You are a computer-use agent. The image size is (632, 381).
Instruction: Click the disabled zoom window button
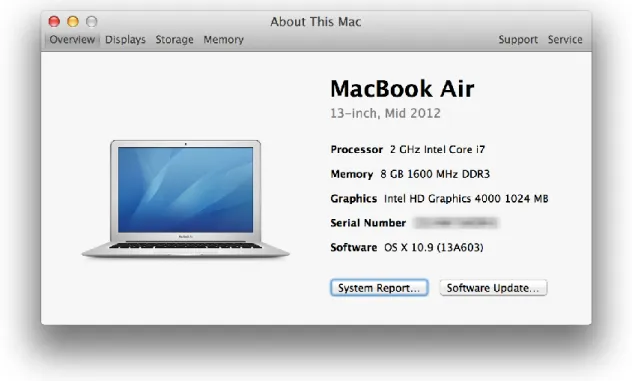pyautogui.click(x=92, y=21)
